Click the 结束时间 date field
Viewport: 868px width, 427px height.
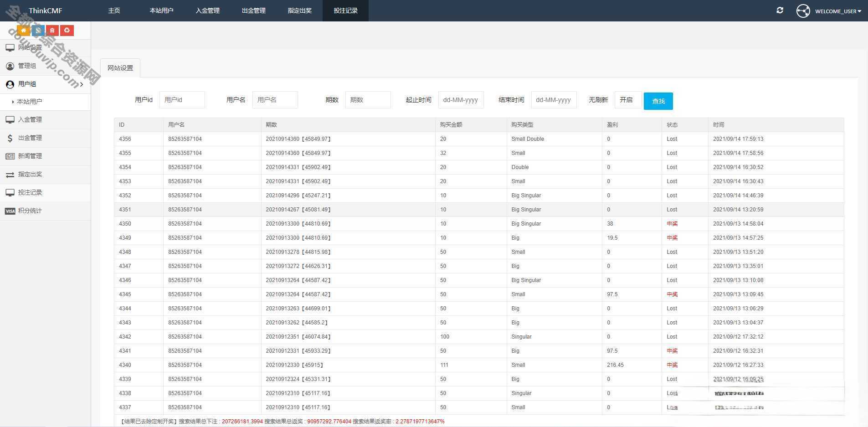coord(554,100)
